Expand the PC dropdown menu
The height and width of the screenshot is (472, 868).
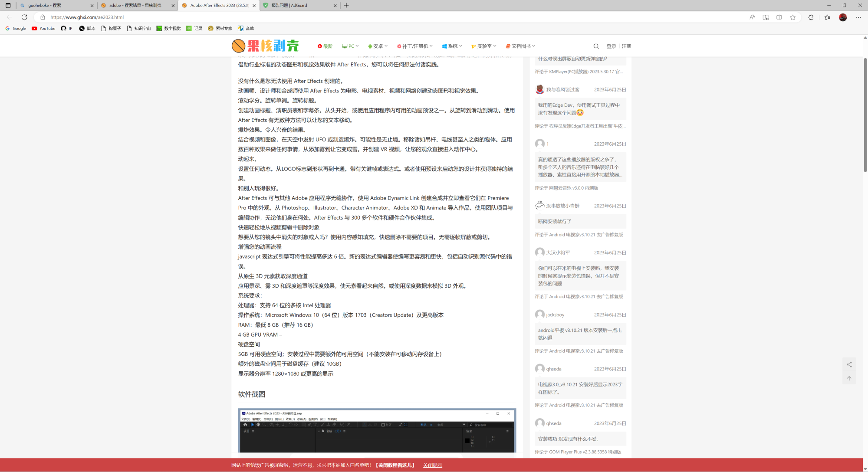350,46
